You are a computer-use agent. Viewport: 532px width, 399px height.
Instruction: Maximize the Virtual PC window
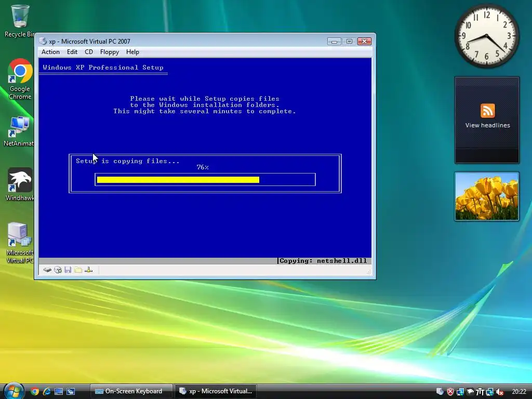(x=349, y=42)
